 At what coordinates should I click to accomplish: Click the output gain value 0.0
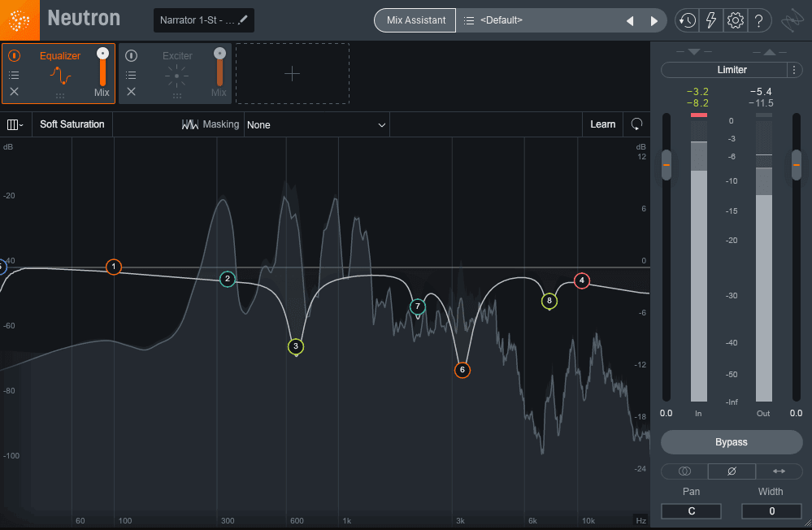point(796,413)
